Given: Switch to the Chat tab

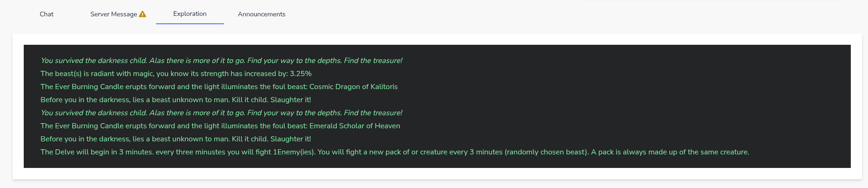Looking at the screenshot, I should click(47, 14).
